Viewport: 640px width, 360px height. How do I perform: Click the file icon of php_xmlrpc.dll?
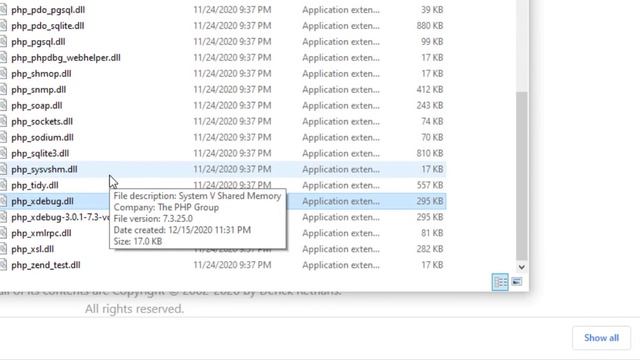[x=3, y=233]
